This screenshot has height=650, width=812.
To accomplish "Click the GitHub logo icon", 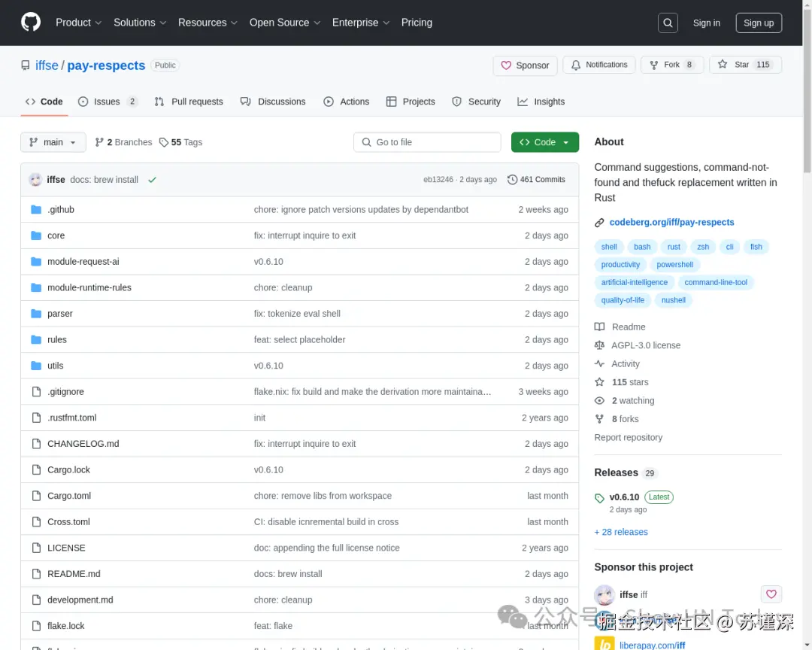I will (31, 23).
